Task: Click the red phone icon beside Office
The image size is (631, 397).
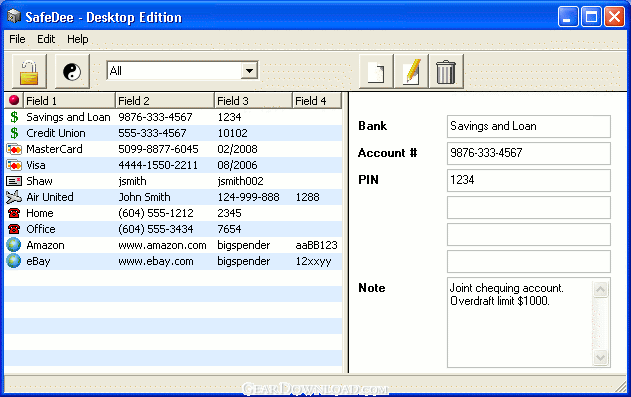Action: (14, 229)
